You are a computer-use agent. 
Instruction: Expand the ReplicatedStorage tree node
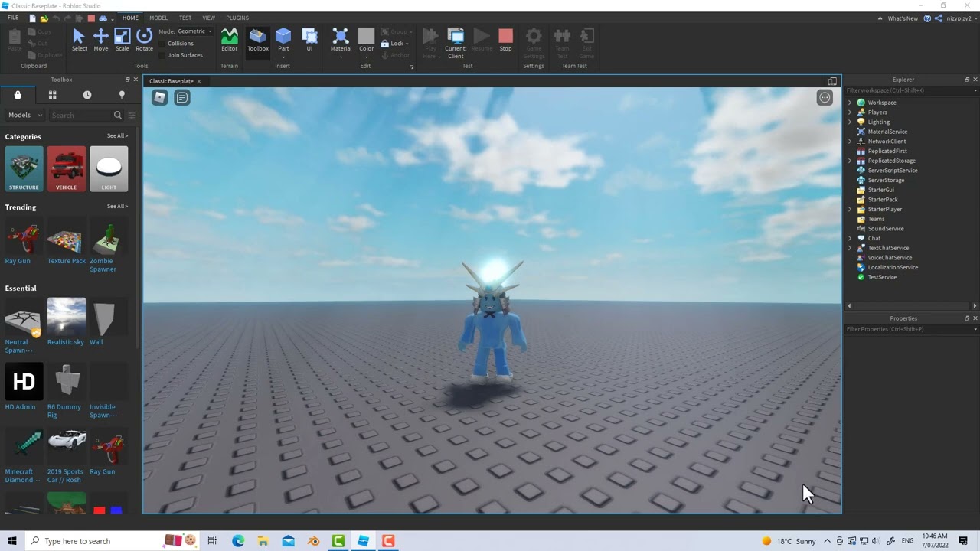coord(850,161)
